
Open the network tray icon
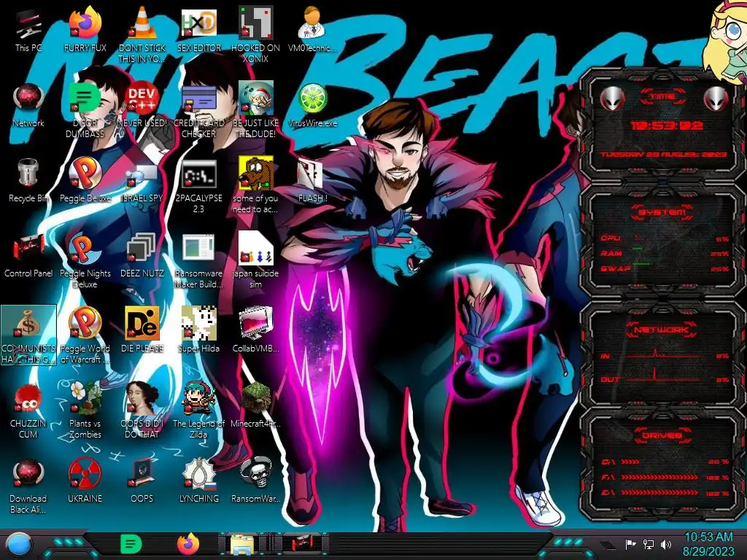(x=649, y=544)
